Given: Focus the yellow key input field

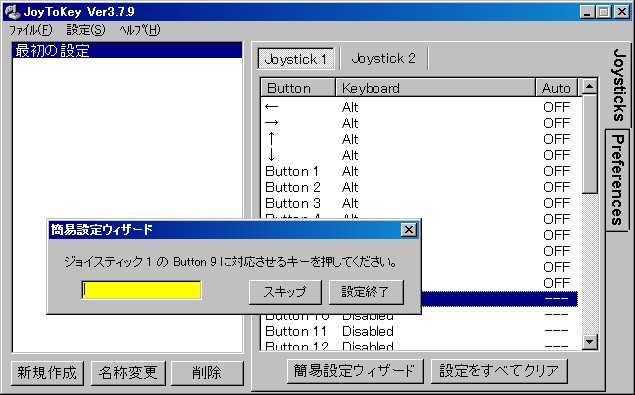Looking at the screenshot, I should tap(141, 290).
